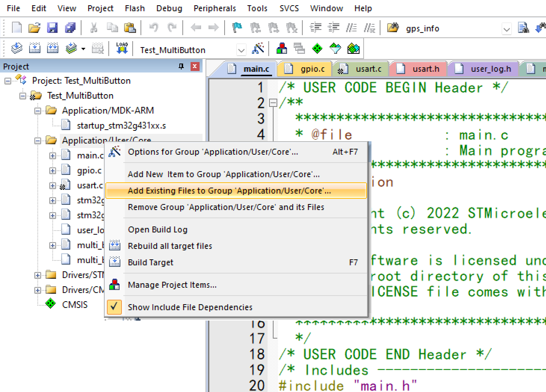Select usart.c in the project tree
The image size is (546, 392).
point(90,185)
